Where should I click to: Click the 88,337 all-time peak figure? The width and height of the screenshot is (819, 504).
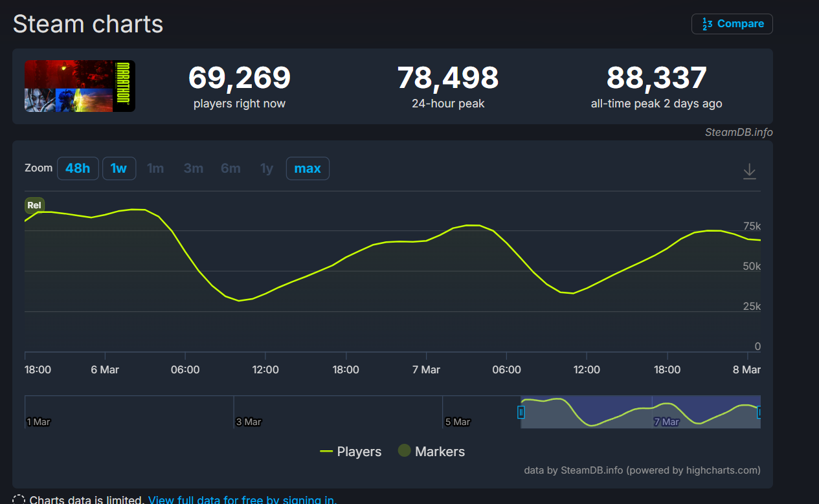(656, 78)
